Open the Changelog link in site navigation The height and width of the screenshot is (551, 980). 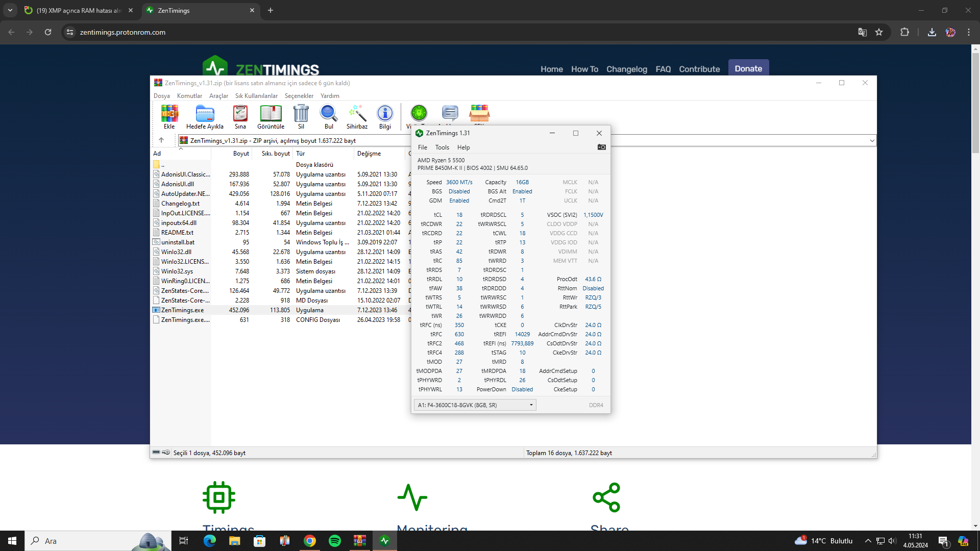626,69
